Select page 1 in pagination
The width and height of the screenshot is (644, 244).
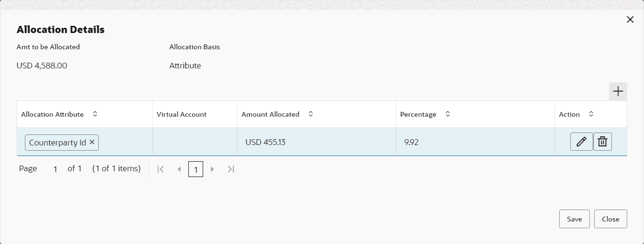click(195, 169)
